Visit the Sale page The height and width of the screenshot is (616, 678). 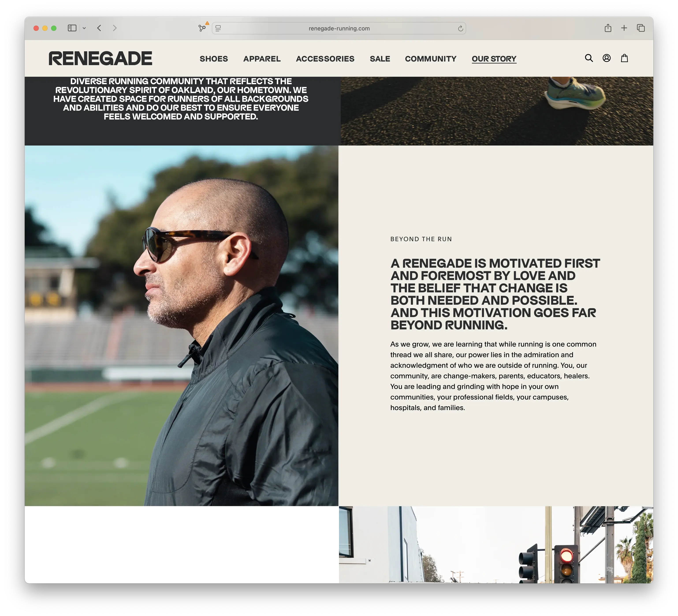pyautogui.click(x=380, y=59)
